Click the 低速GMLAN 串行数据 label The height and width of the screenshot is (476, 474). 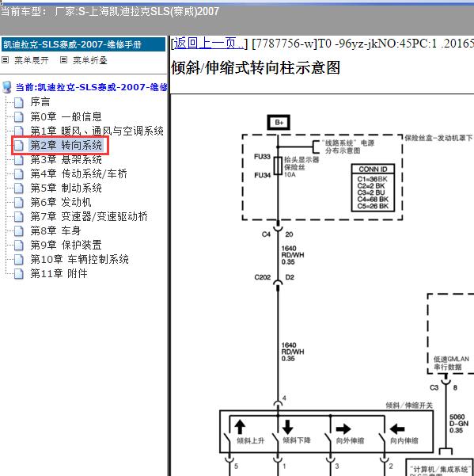click(451, 363)
